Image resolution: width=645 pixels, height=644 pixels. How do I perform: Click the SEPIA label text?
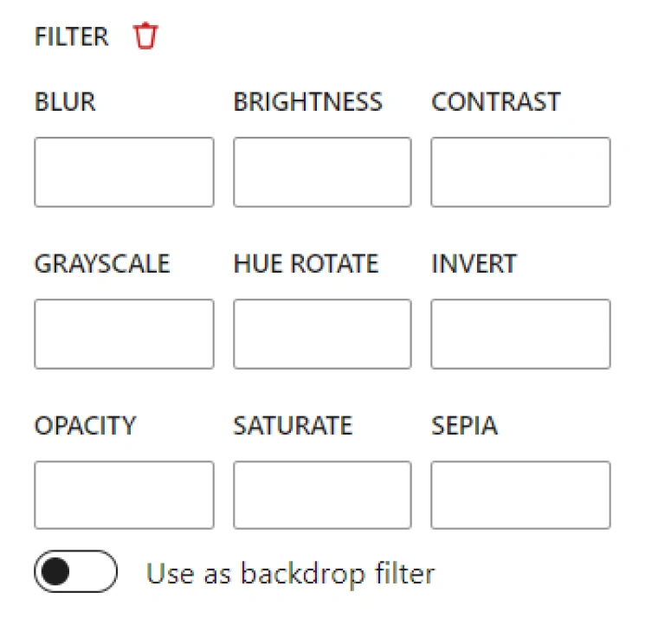[x=464, y=425]
